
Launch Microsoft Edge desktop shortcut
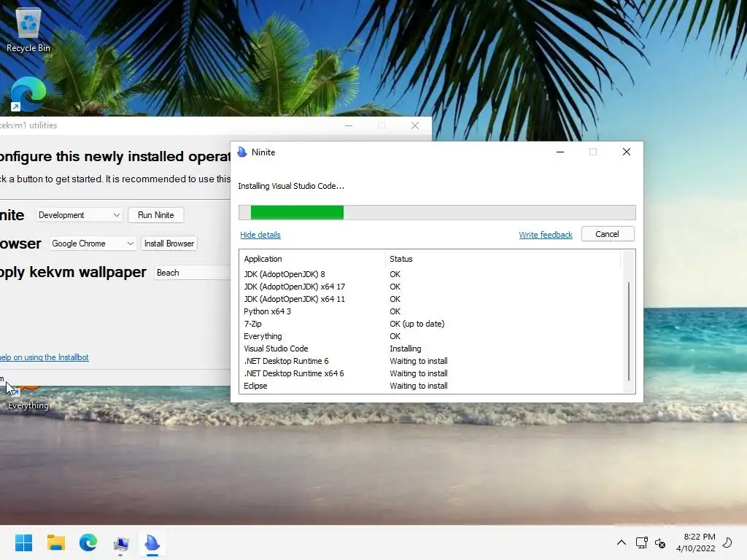[28, 94]
